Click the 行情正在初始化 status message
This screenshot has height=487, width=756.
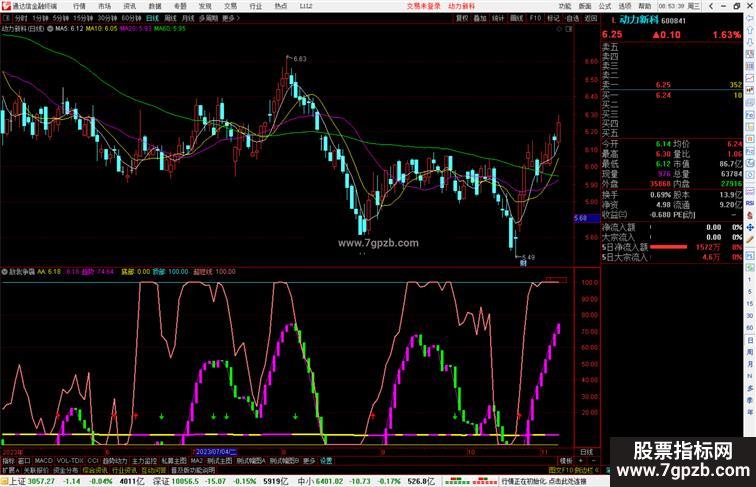click(x=544, y=481)
